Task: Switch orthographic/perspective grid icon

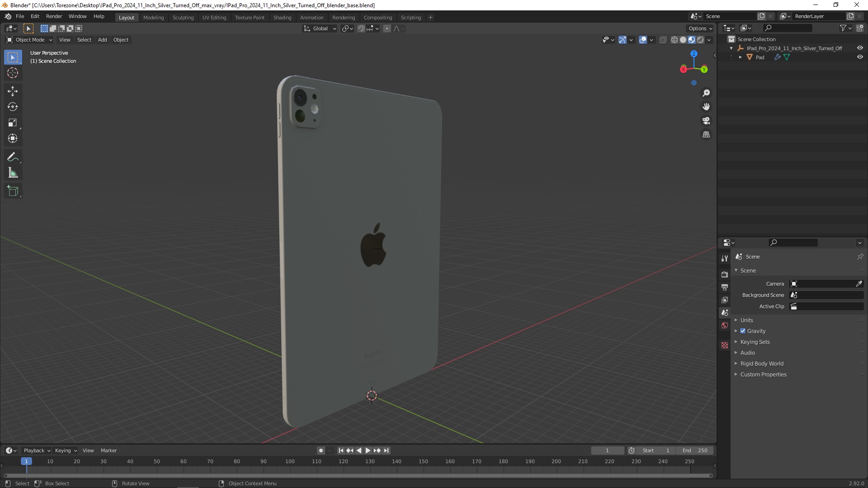Action: pos(706,135)
